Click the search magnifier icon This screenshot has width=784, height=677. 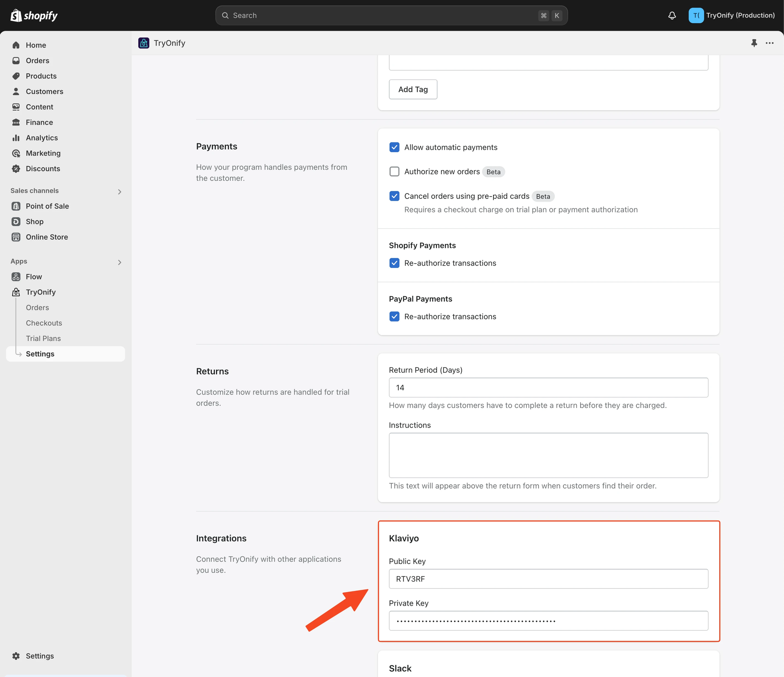[x=225, y=15]
